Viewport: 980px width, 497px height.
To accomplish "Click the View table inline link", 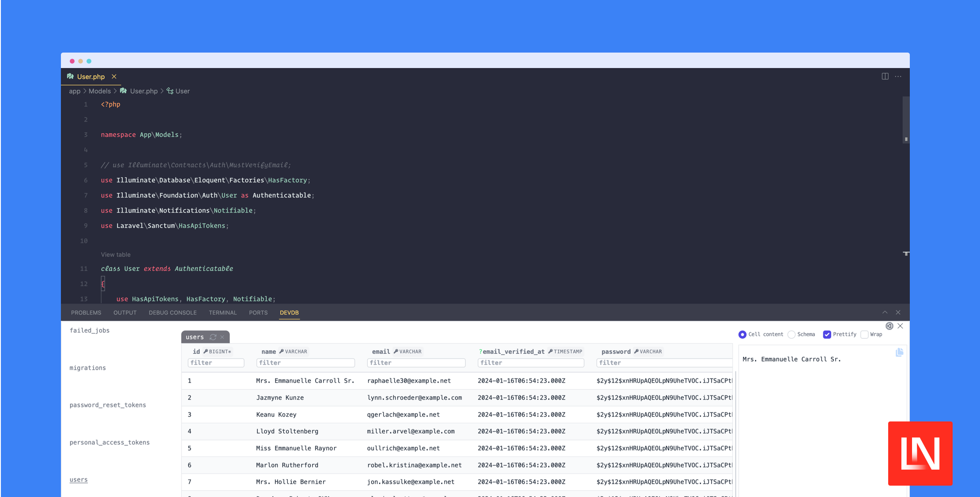I will [115, 254].
